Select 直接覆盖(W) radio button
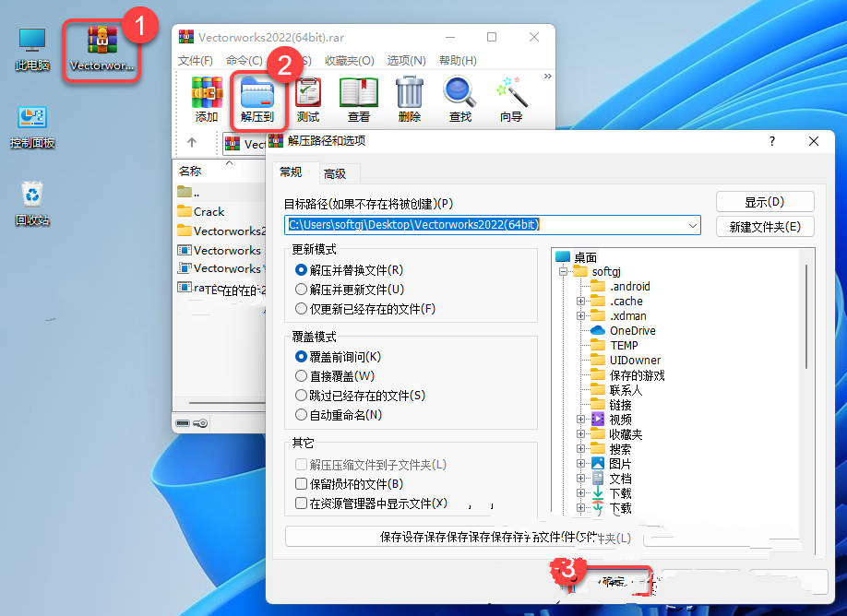 [301, 376]
